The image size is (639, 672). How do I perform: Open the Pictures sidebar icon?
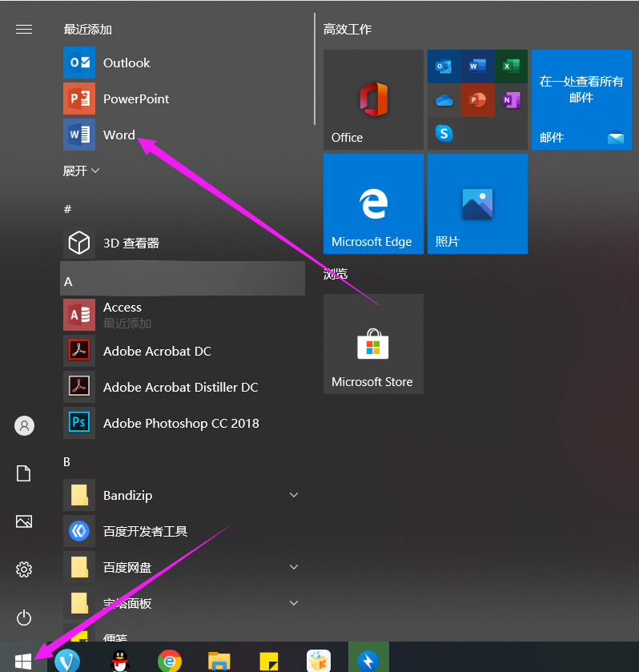23,521
